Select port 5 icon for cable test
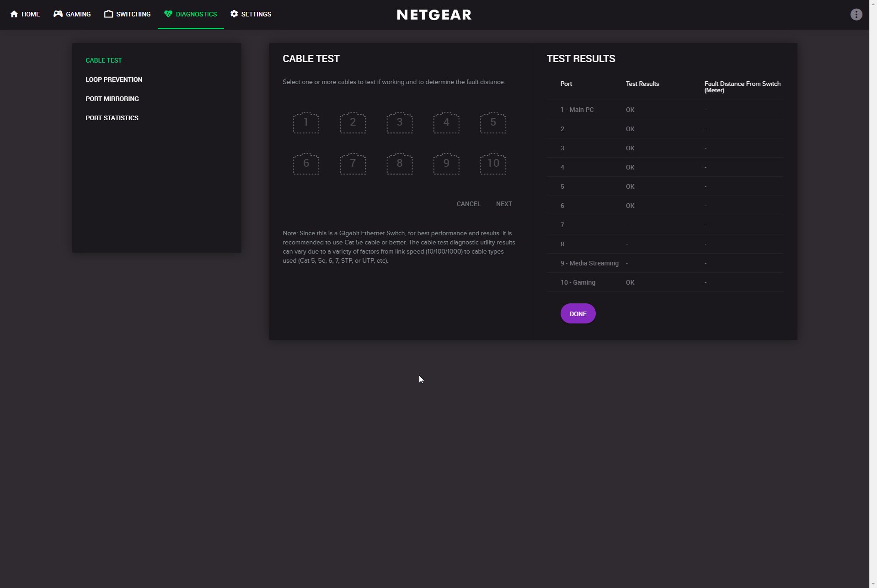The width and height of the screenshot is (877, 588). click(x=493, y=122)
